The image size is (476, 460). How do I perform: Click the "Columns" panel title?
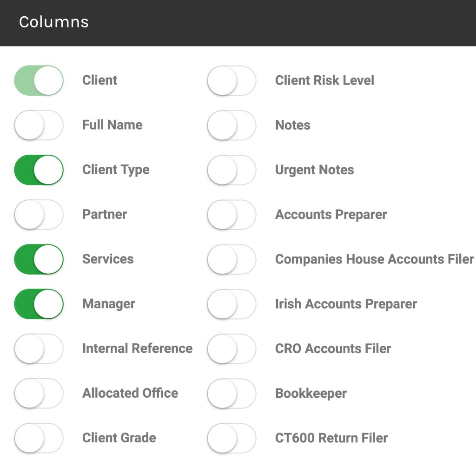54,22
